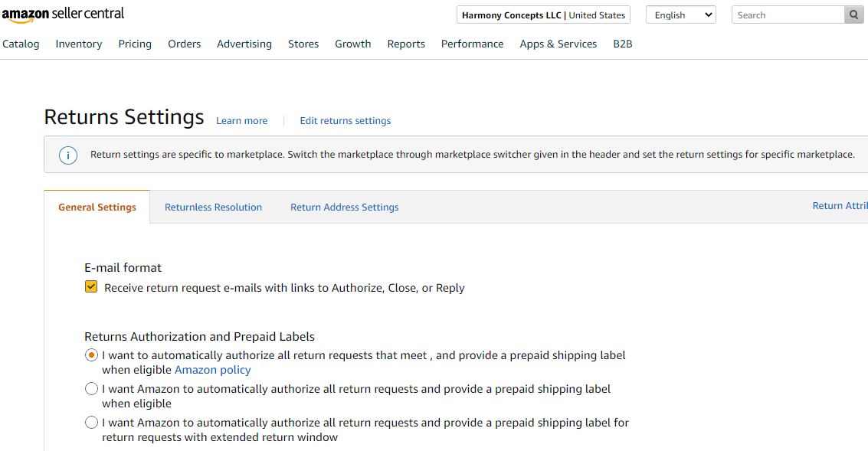Open the Advertising menu
This screenshot has height=451, width=868.
point(244,44)
